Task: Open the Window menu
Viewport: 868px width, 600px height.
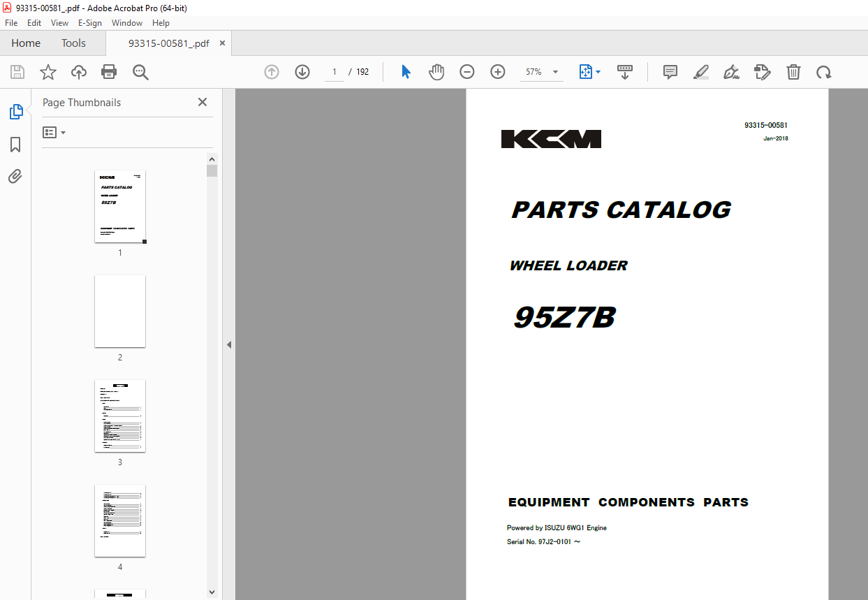Action: [x=127, y=22]
